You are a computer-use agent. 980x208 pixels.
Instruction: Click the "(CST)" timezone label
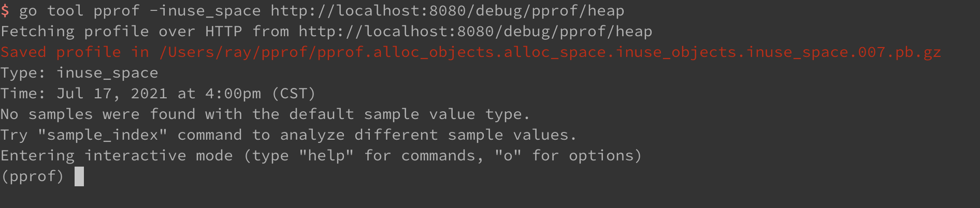(x=294, y=94)
